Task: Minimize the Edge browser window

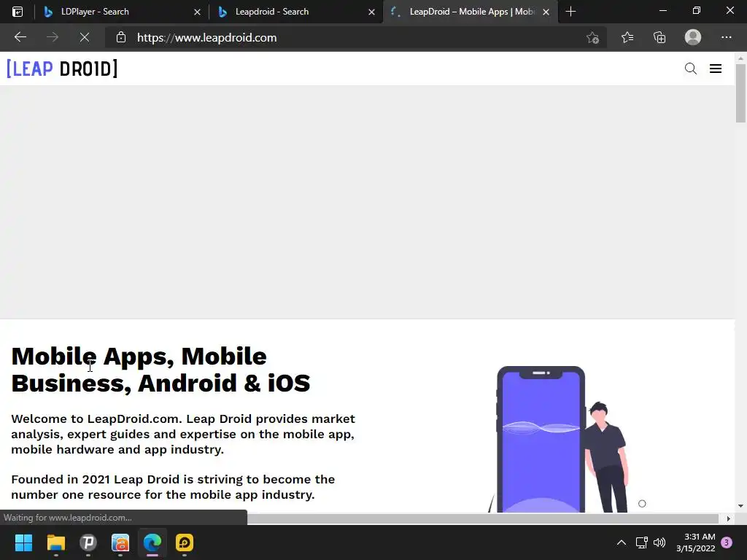Action: 662,10
